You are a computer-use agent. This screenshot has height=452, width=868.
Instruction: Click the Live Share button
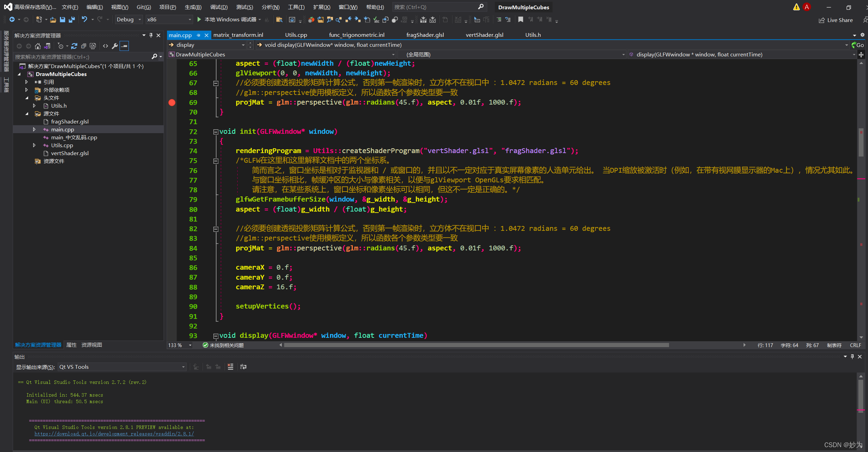836,20
